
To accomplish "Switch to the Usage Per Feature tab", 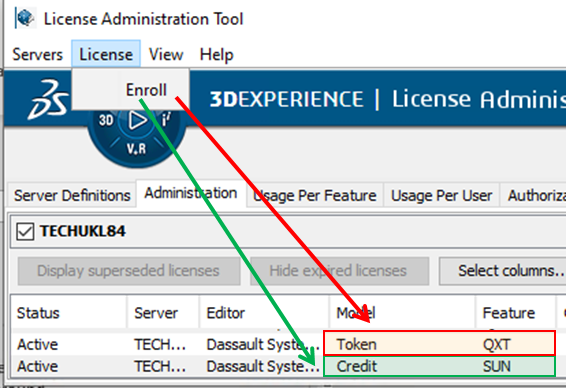I will [315, 195].
